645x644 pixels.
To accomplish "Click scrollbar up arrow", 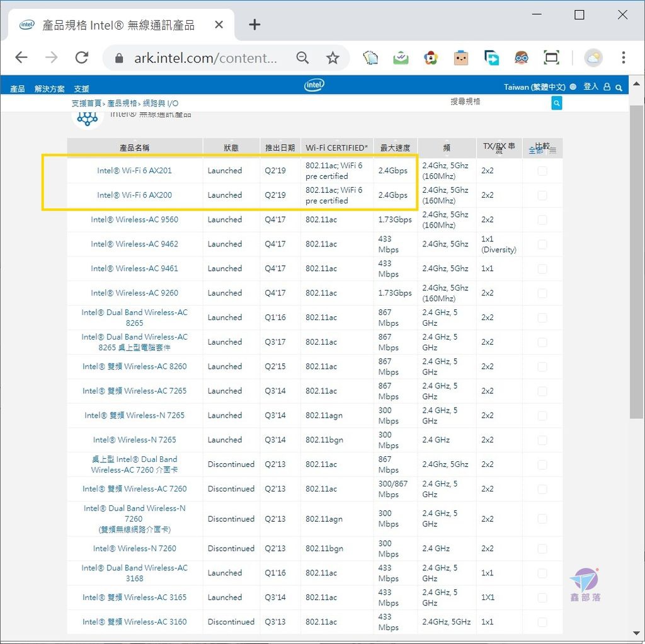I will click(636, 84).
